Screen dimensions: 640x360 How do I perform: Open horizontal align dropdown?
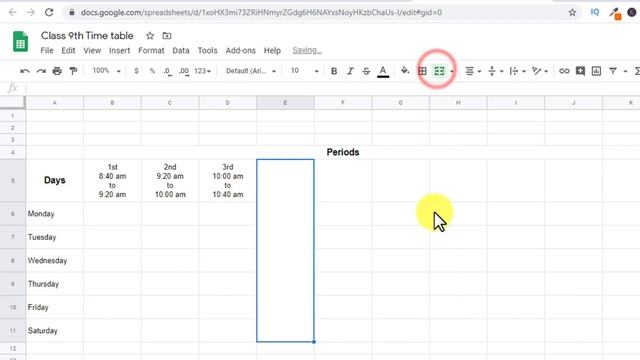pos(473,71)
